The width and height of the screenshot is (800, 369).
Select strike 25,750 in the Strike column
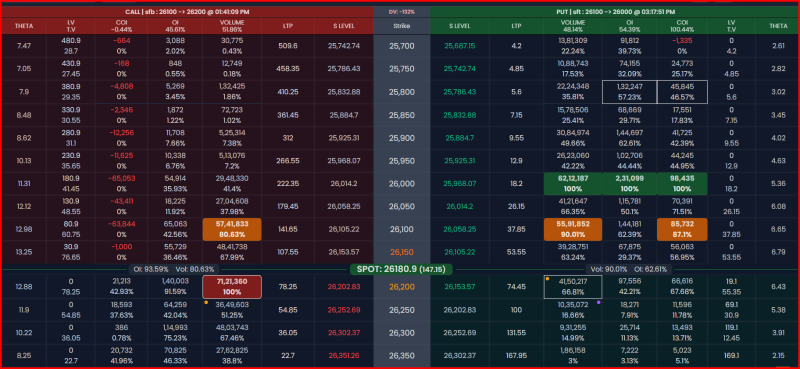(402, 68)
